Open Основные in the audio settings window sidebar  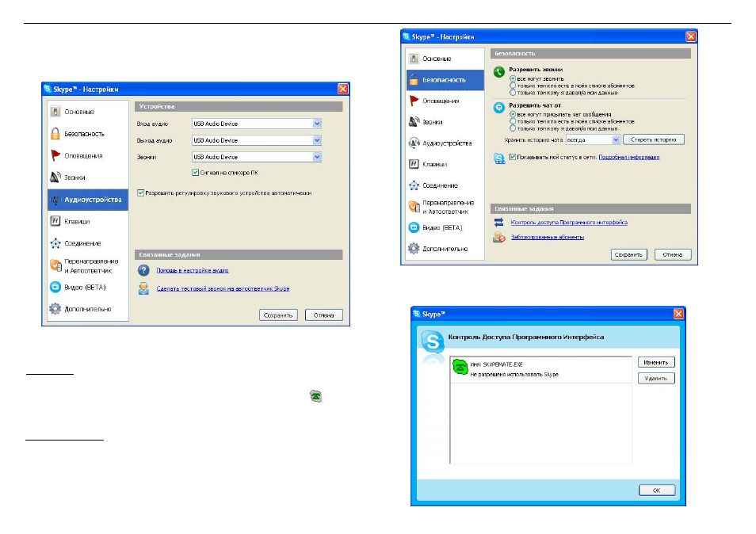(88, 112)
